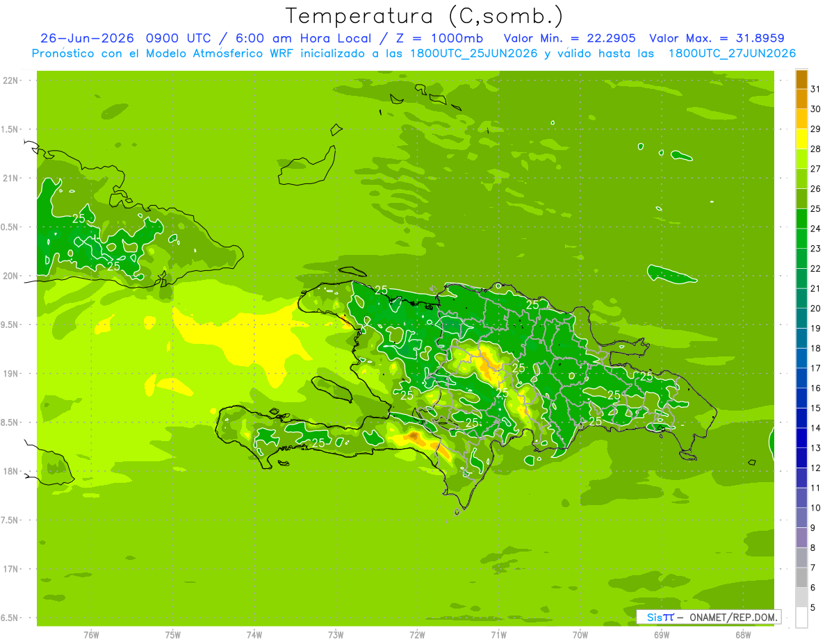Click the "Valor Min. = 22.2905" value
834x644 pixels.
(x=571, y=38)
